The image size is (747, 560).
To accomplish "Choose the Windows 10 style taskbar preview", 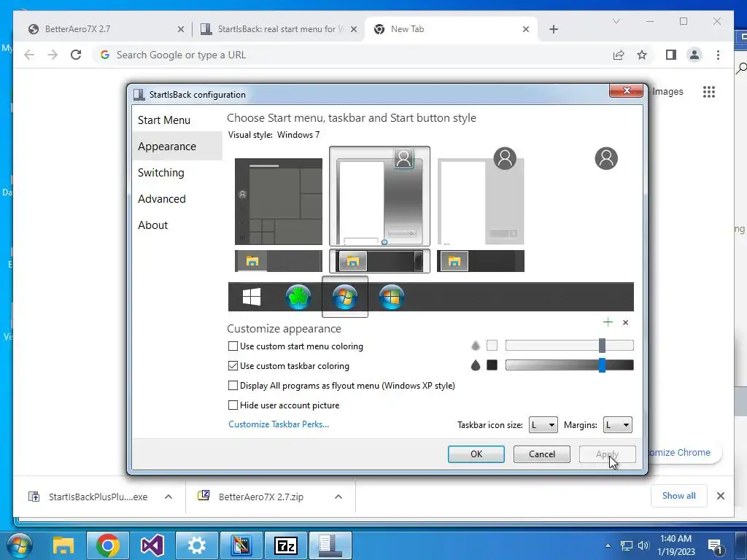I will 278,261.
